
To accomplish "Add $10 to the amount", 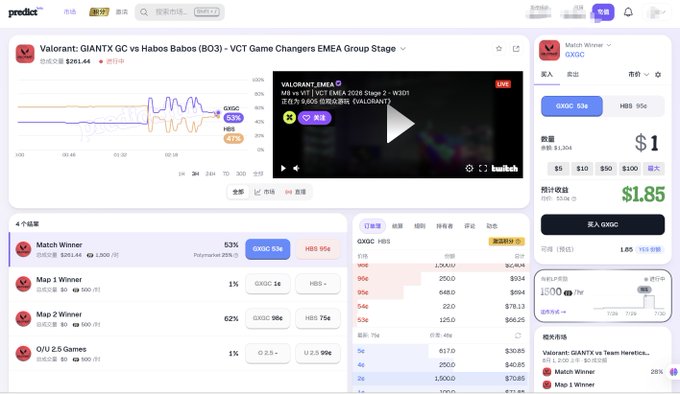I will pyautogui.click(x=582, y=168).
